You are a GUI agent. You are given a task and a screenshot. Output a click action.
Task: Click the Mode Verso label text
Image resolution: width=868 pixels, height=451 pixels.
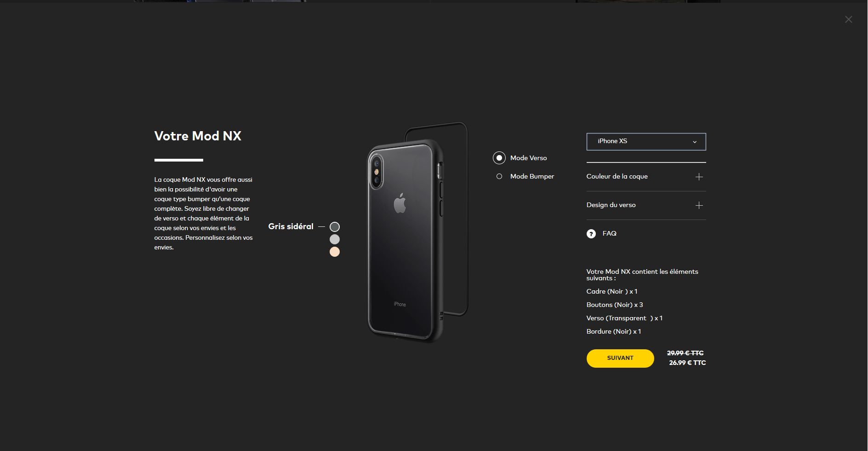coord(529,158)
